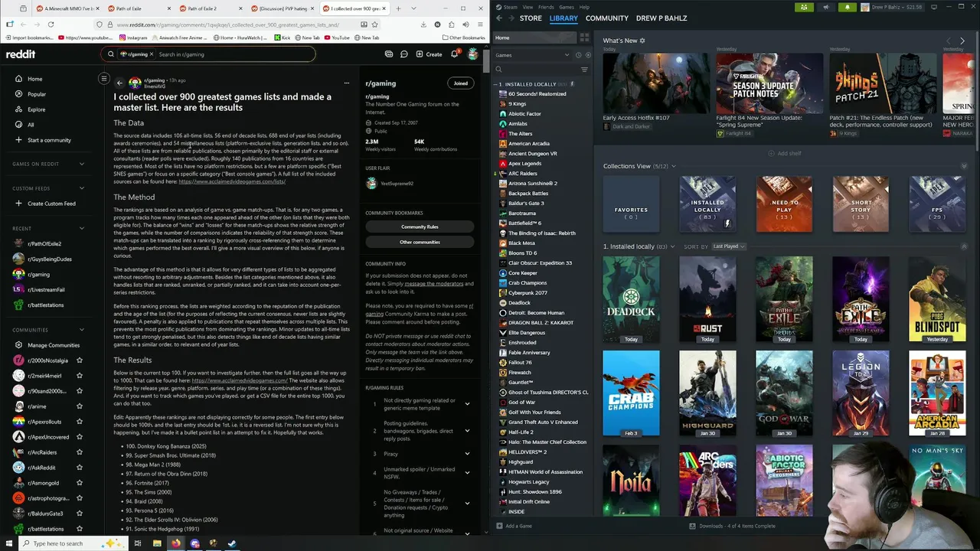980x551 pixels.
Task: Favorite r/ApexUncovered with star
Action: pyautogui.click(x=79, y=437)
